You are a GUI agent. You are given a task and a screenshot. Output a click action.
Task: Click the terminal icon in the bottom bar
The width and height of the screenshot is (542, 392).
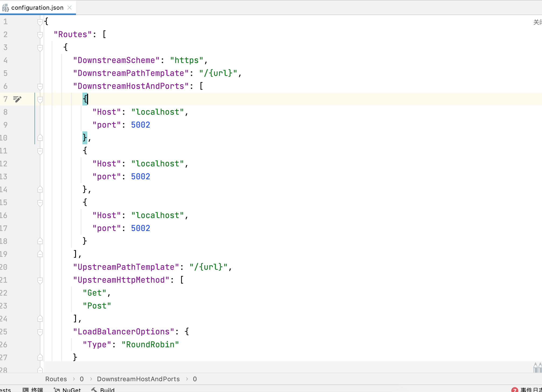coord(26,390)
